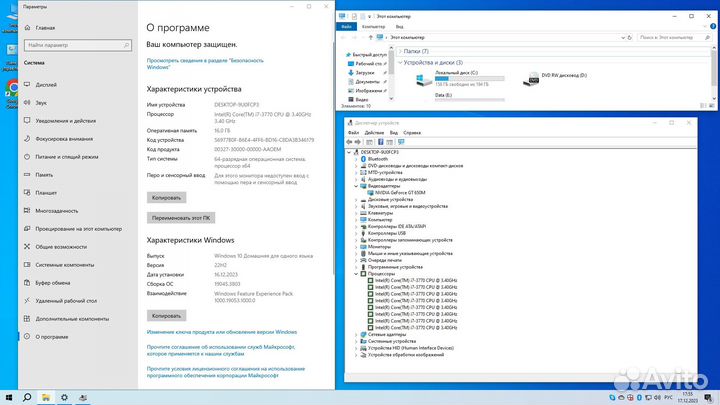Expand the Контроллеры USB node
The height and width of the screenshot is (405, 720).
pos(356,234)
